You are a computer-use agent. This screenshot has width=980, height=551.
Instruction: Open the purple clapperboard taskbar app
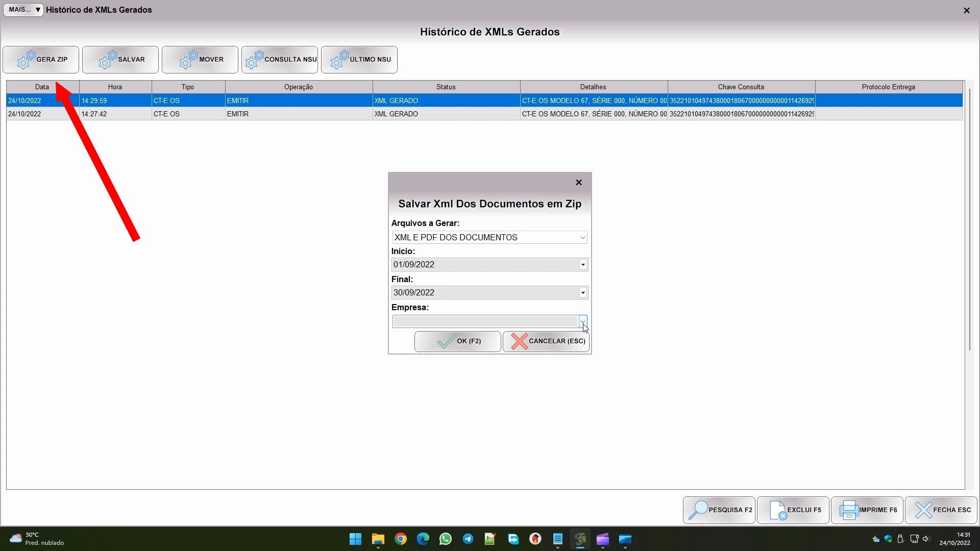tap(603, 539)
